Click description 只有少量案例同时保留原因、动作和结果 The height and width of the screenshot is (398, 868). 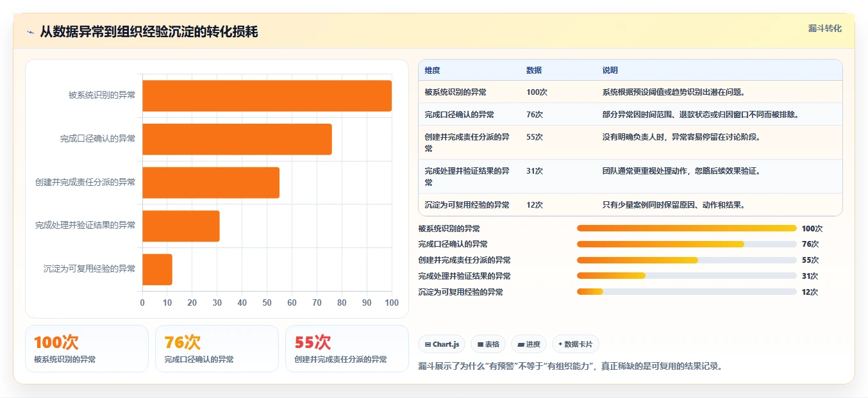[674, 205]
